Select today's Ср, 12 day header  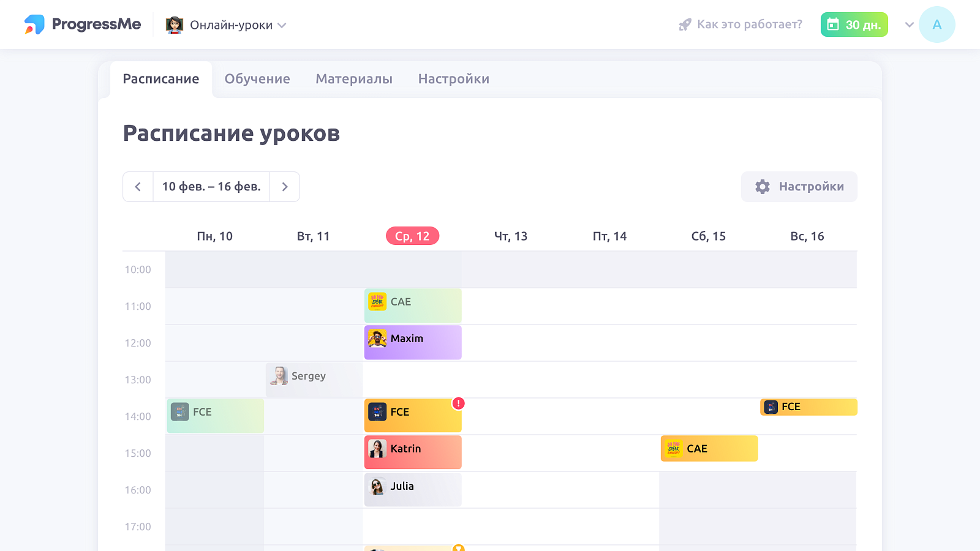click(412, 236)
